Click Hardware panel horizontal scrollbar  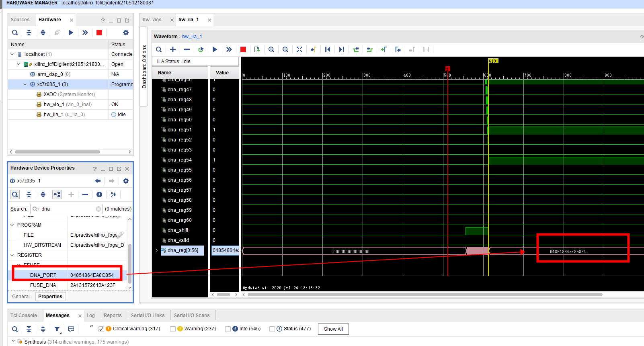57,152
